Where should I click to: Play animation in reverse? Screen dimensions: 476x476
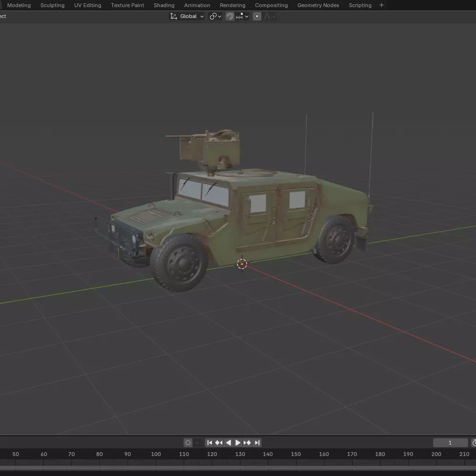coord(228,443)
